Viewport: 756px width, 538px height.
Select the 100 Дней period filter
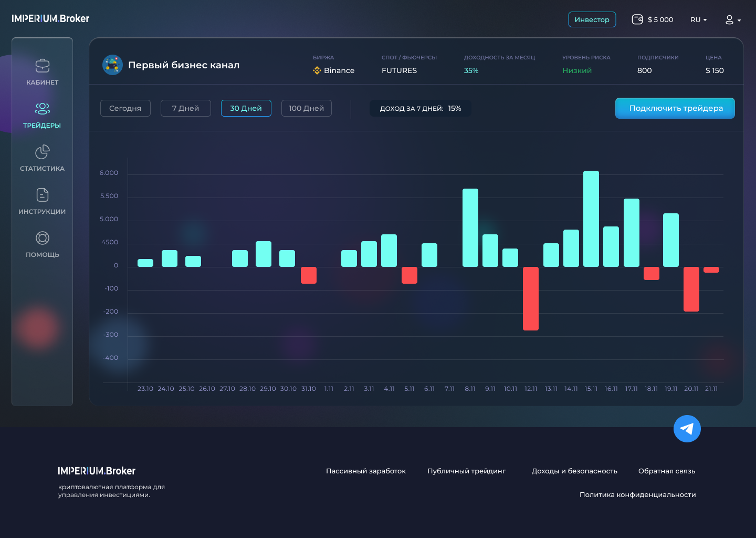[x=306, y=108]
